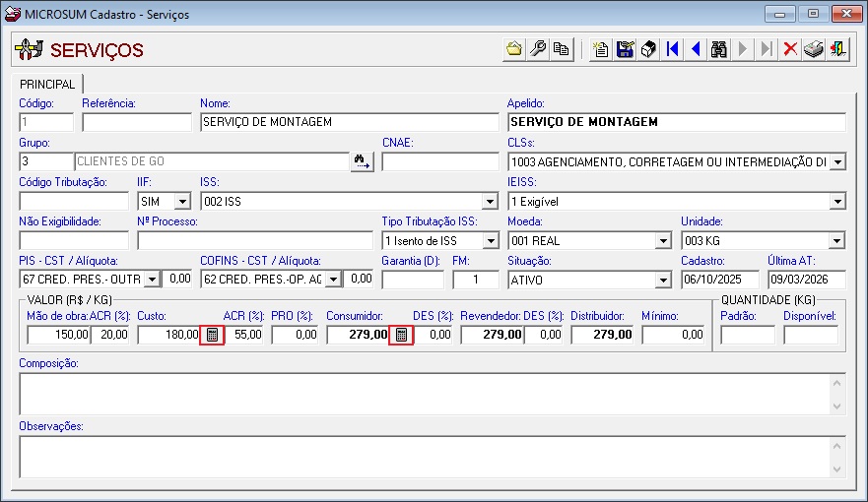Go to the previous record blue arrow
This screenshot has width=868, height=502.
[696, 50]
